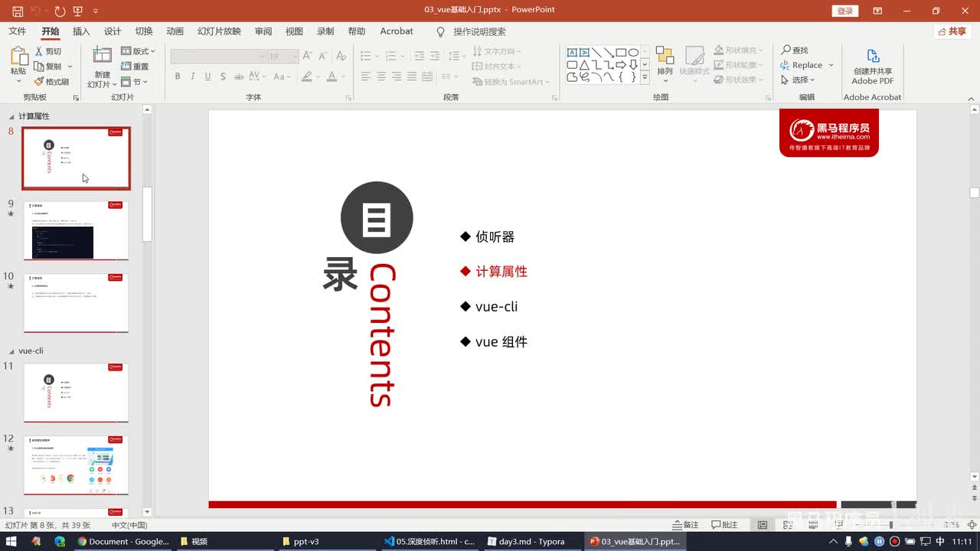Click the text highlight color swatch
The width and height of the screenshot is (980, 551).
(306, 77)
